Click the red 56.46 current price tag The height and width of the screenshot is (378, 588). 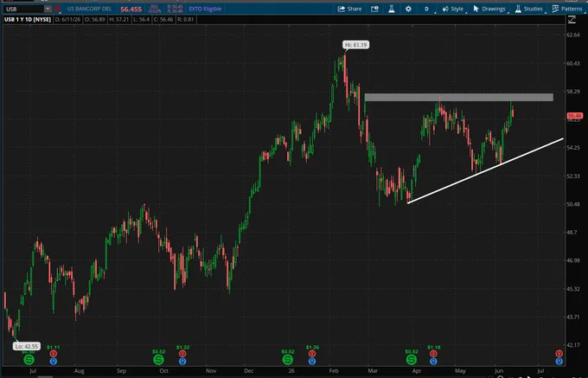[575, 116]
